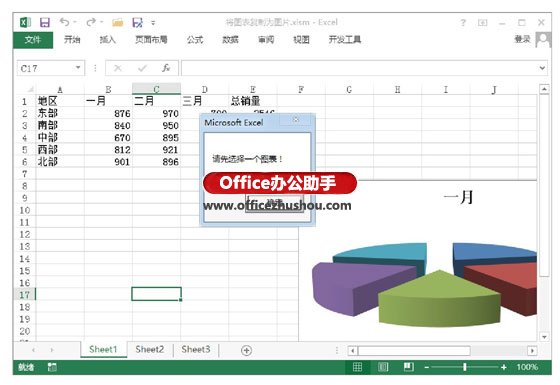
Task: Click the select-all corner triangle
Action: [30, 89]
